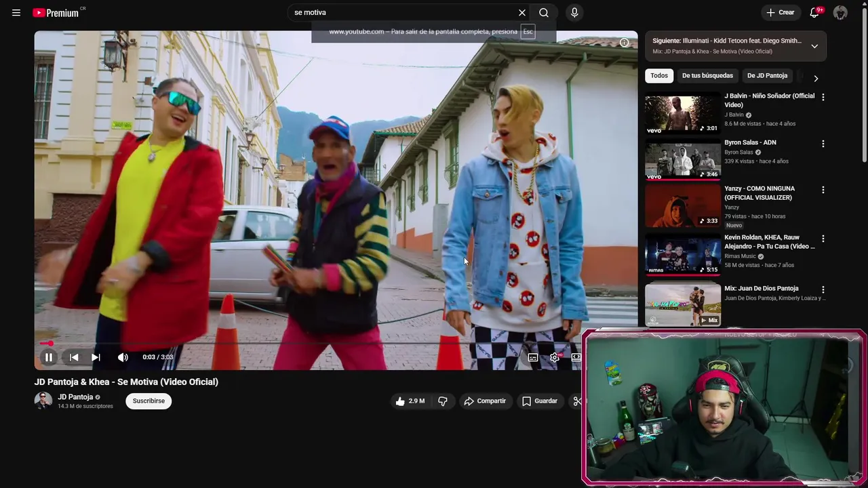Open options for Pa Tu Casa video

[x=823, y=239]
